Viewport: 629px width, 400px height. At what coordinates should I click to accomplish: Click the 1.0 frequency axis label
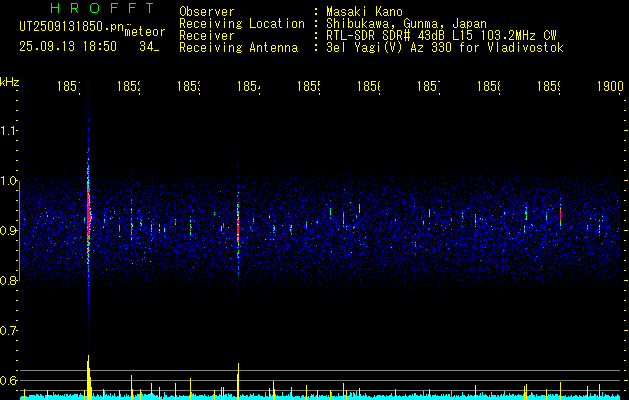9,181
